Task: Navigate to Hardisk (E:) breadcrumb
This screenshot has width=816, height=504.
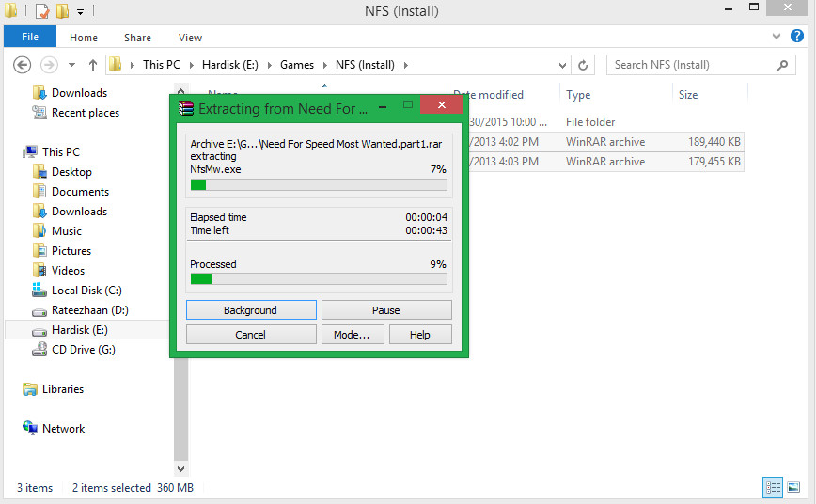Action: (230, 65)
